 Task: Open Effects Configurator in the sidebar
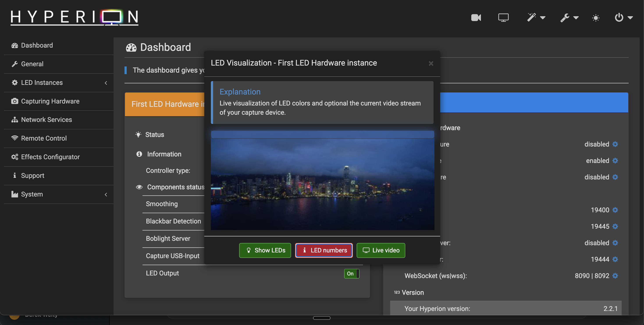pos(59,157)
